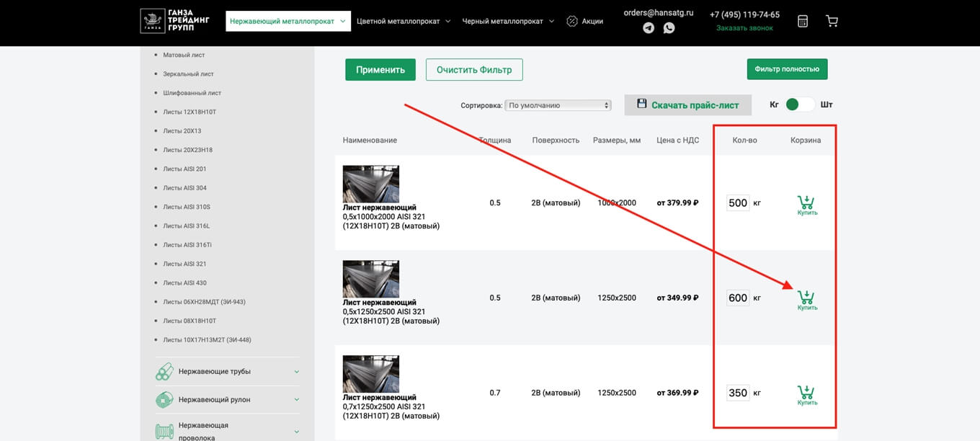Expand the Нержавеющие трубы category
The image size is (980, 441).
click(x=228, y=371)
